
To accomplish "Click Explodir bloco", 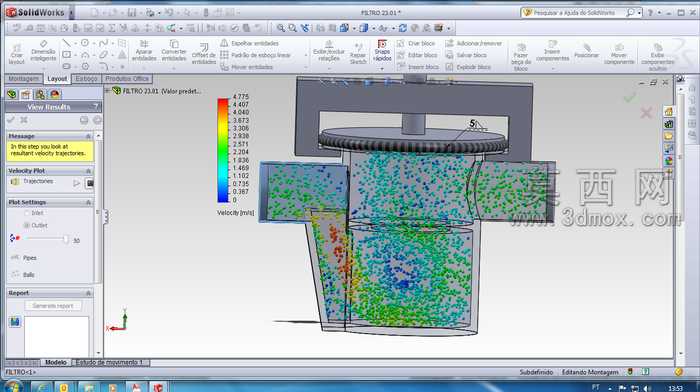I will 468,67.
